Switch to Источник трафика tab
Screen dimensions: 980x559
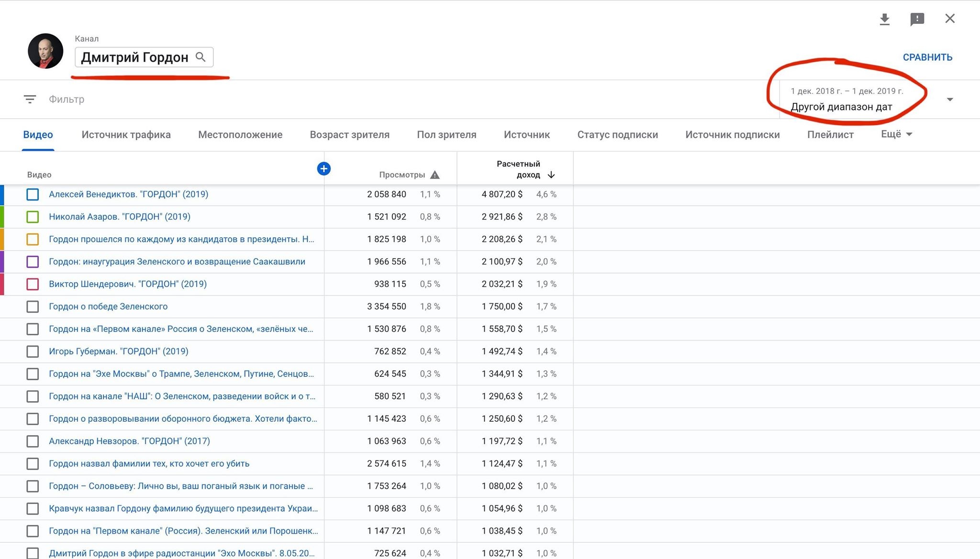pyautogui.click(x=126, y=135)
